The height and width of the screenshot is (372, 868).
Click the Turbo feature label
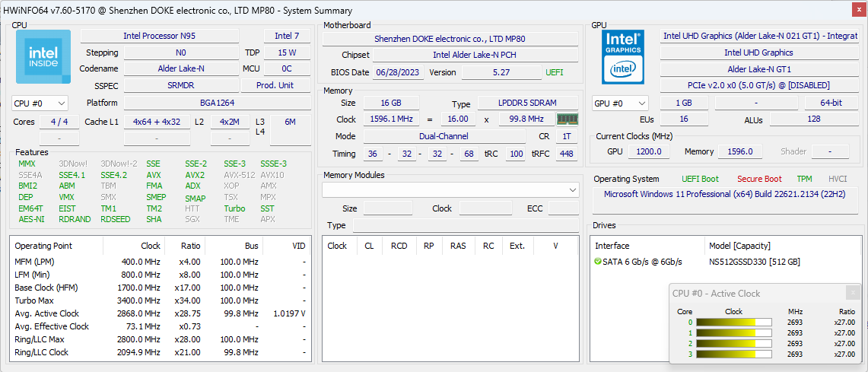click(234, 208)
